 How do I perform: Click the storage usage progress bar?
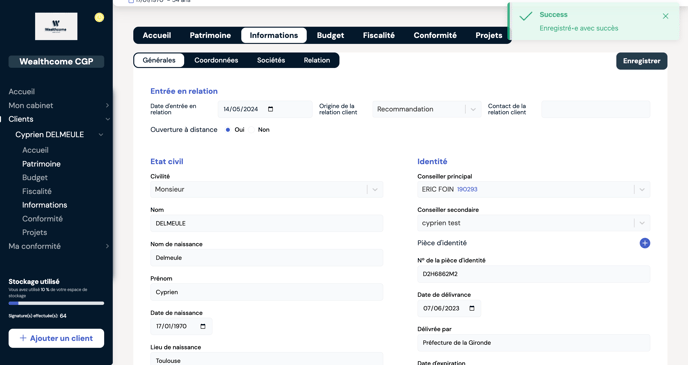pyautogui.click(x=56, y=303)
